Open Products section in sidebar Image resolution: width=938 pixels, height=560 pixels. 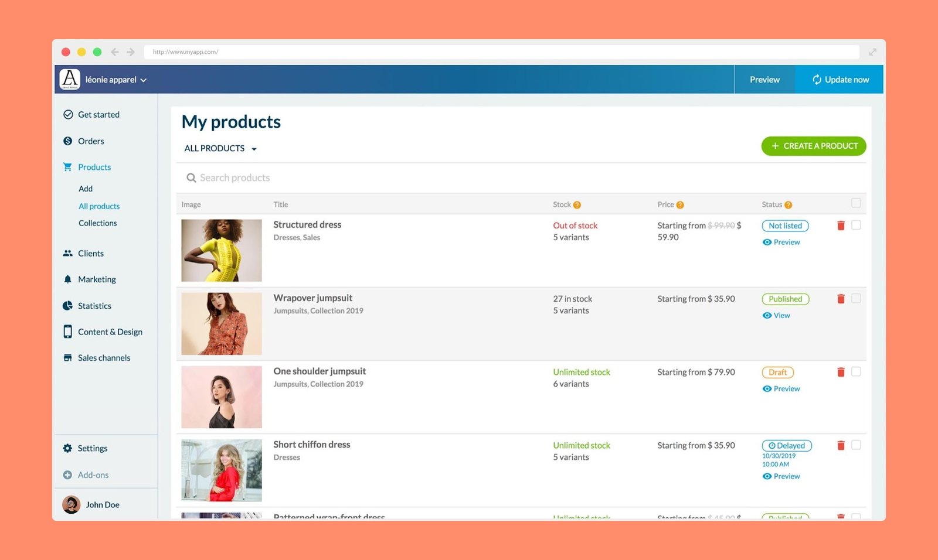pyautogui.click(x=94, y=167)
